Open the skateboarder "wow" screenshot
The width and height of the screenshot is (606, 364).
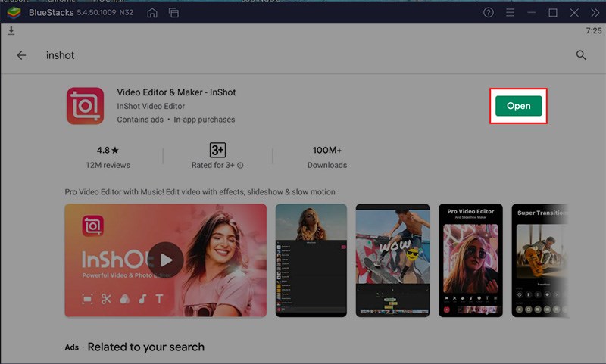392,260
